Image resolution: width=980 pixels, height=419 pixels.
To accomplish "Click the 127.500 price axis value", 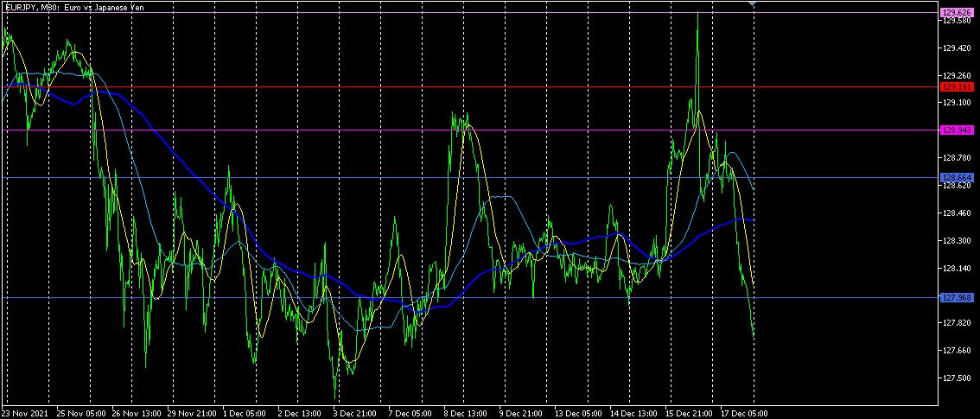I will 957,378.
